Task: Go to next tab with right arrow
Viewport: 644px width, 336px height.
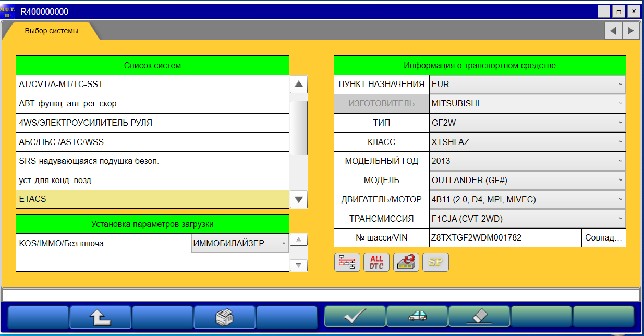Action: [x=630, y=31]
